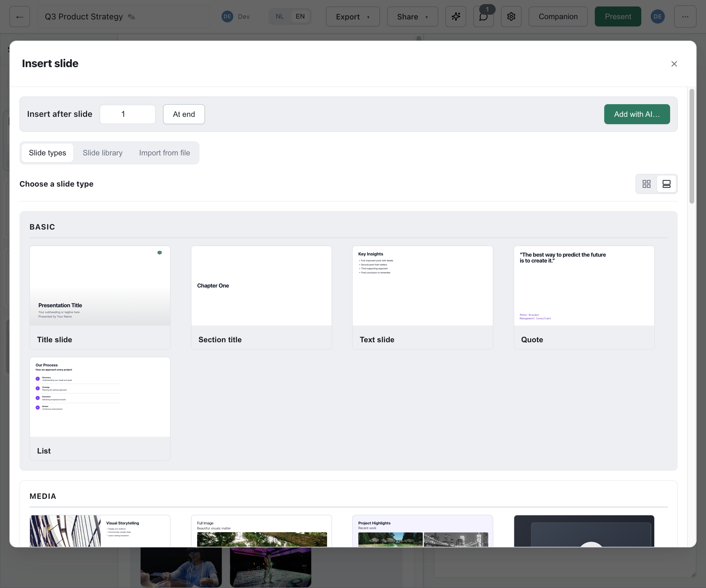Click the Insert after slide label
This screenshot has width=706, height=588.
(59, 114)
